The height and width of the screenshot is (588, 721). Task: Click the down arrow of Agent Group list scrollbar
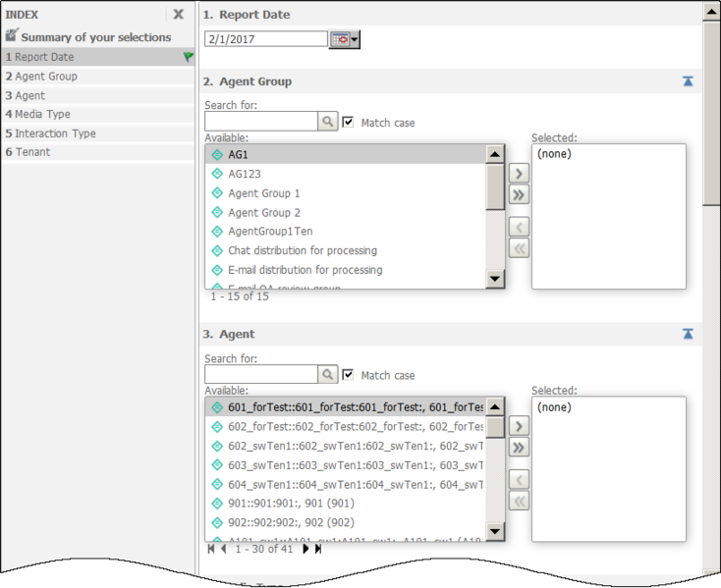pos(495,279)
